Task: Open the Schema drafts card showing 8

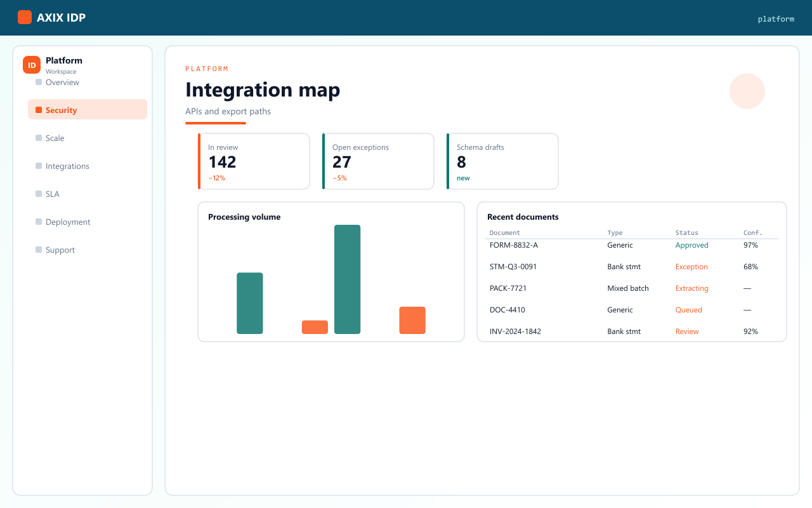Action: pos(502,161)
